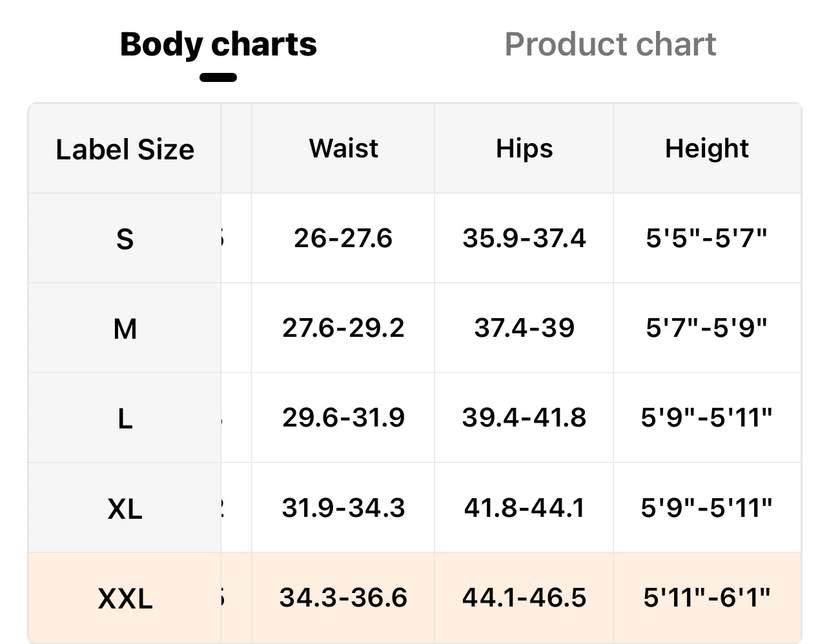Image resolution: width=829 pixels, height=644 pixels.
Task: Click the Hips column header
Action: [524, 148]
